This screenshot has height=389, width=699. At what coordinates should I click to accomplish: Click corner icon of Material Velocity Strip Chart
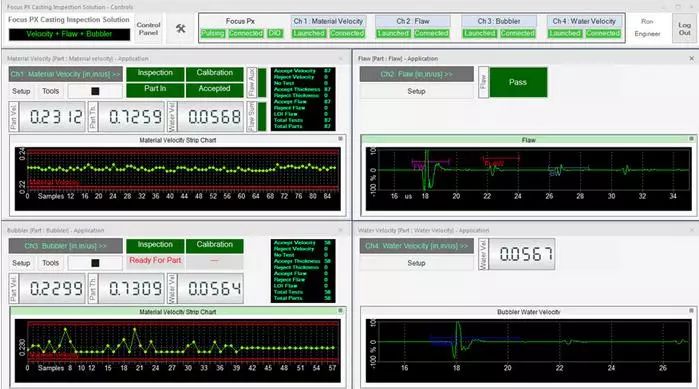coord(340,139)
